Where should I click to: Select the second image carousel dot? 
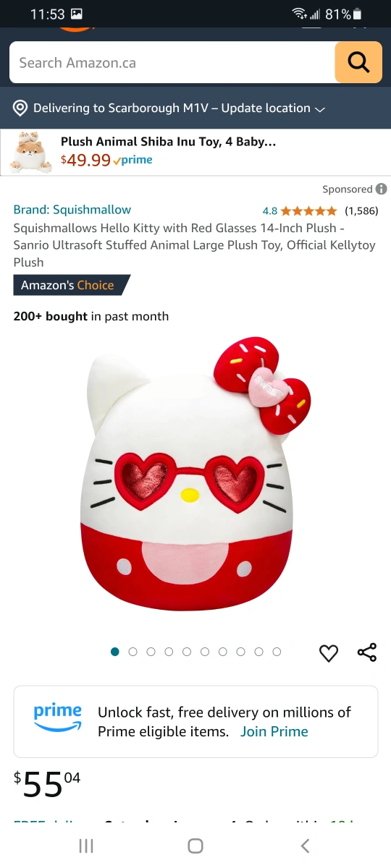tap(133, 652)
